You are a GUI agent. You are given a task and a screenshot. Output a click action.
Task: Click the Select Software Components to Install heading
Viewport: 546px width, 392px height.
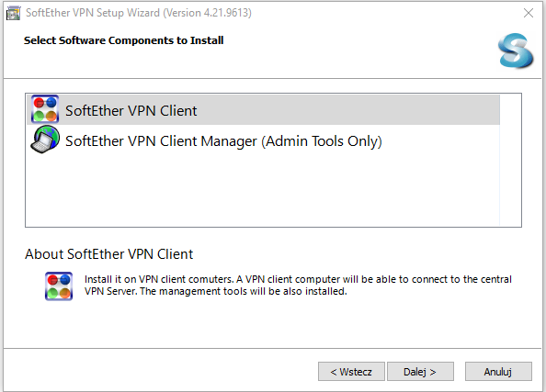click(123, 40)
